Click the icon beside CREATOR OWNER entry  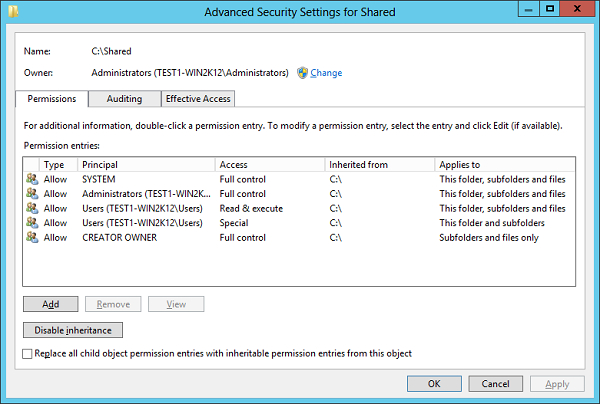(x=32, y=238)
